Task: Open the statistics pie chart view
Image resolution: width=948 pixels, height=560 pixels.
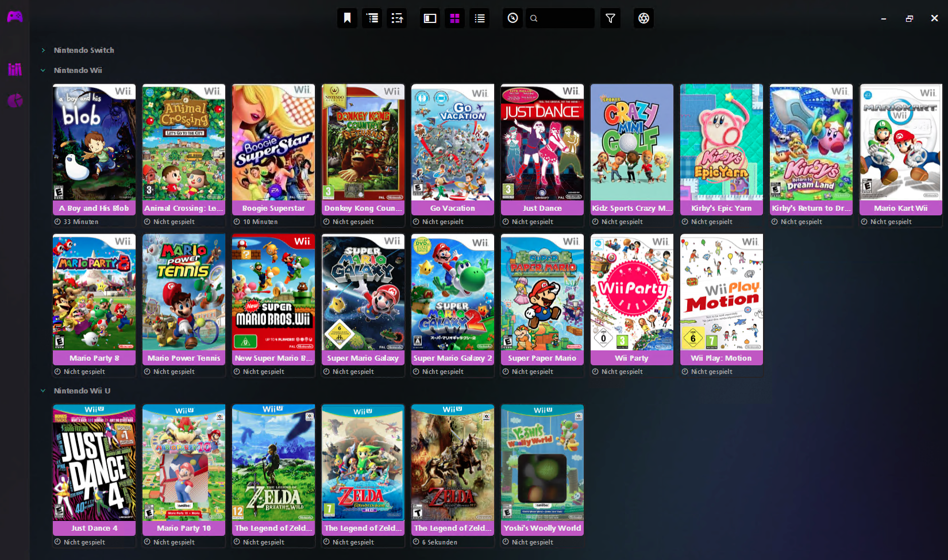Action: click(15, 101)
